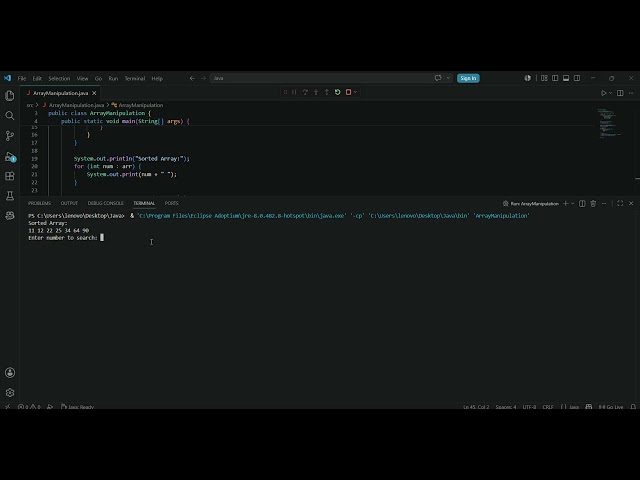Viewport: 640px width, 480px height.
Task: Open the View menu
Action: [82, 78]
